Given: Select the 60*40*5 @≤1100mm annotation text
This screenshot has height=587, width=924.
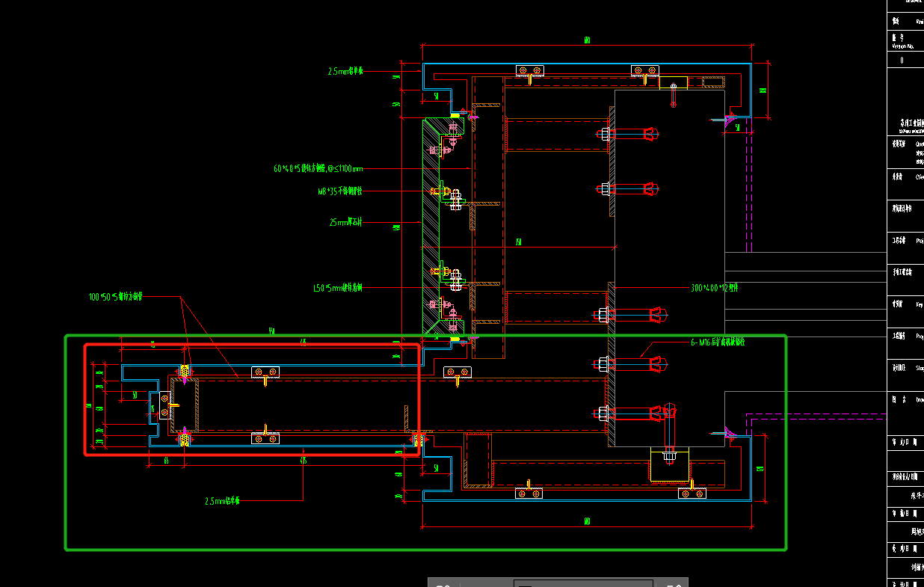Looking at the screenshot, I should click(x=318, y=169).
